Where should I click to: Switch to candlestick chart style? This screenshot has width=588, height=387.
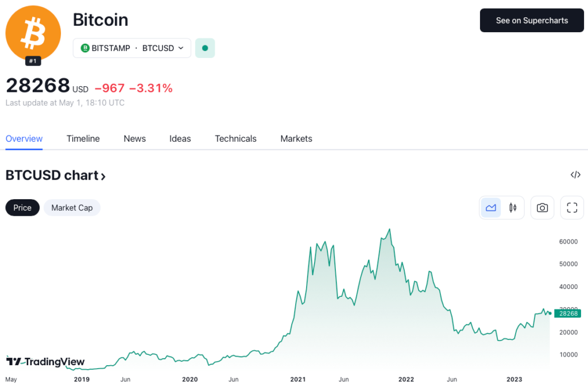point(513,207)
